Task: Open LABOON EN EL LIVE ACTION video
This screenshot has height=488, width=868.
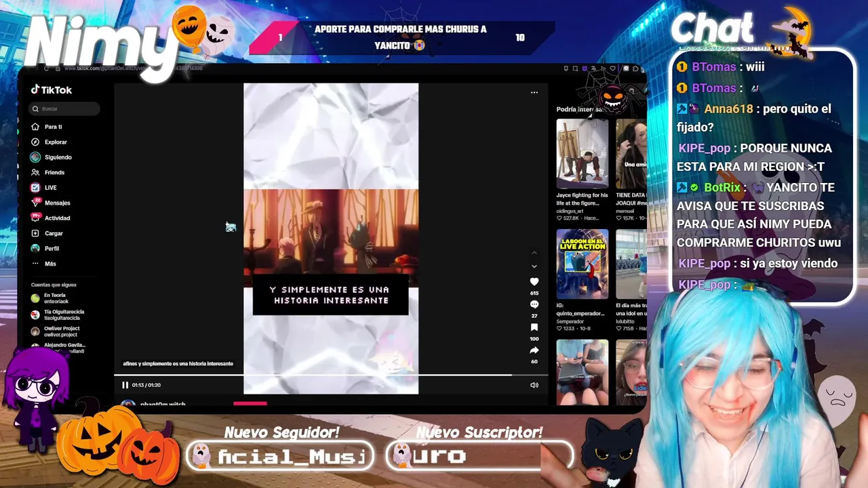Action: pos(583,264)
